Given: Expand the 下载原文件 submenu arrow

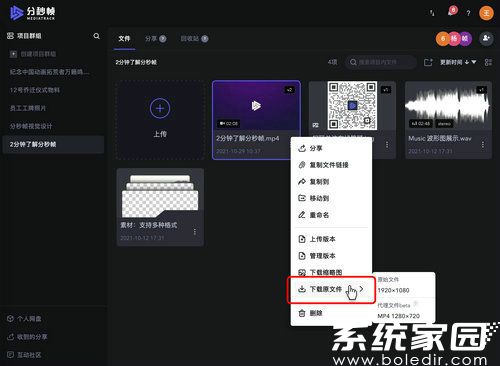Looking at the screenshot, I should pos(361,289).
